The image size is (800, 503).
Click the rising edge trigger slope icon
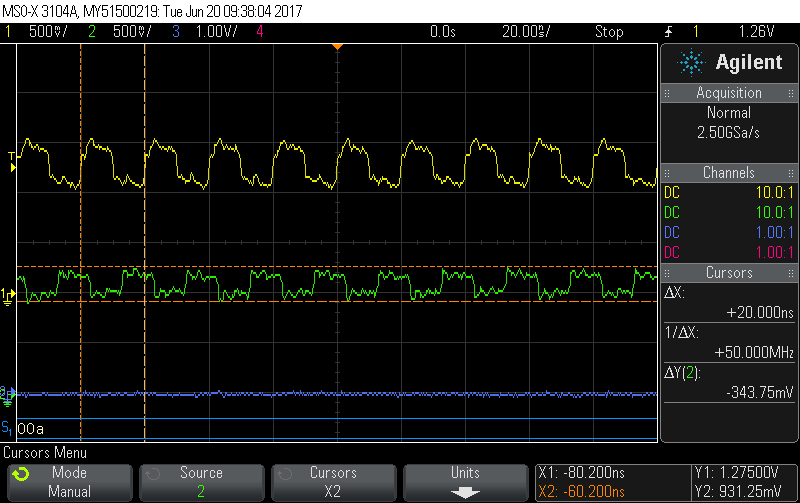coord(668,32)
